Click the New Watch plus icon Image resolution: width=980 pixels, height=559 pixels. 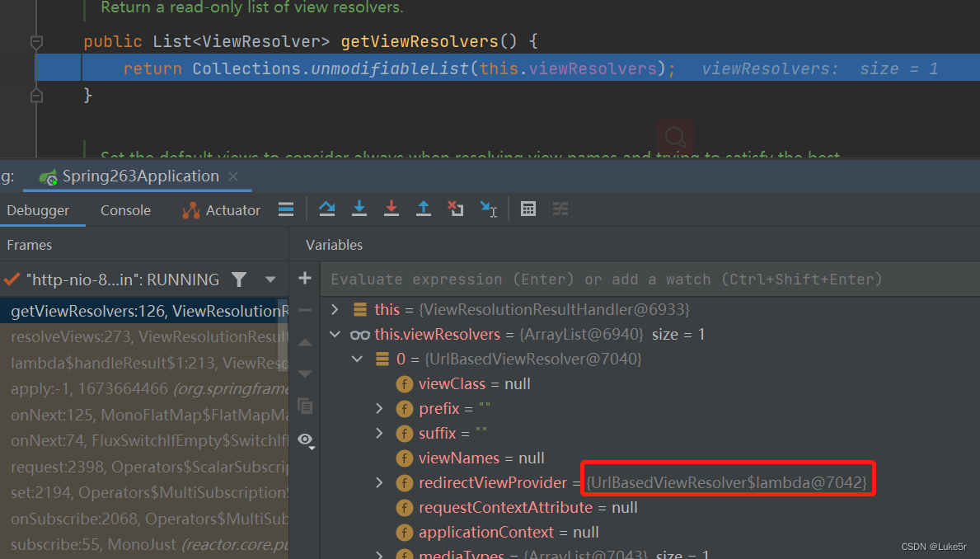point(305,278)
